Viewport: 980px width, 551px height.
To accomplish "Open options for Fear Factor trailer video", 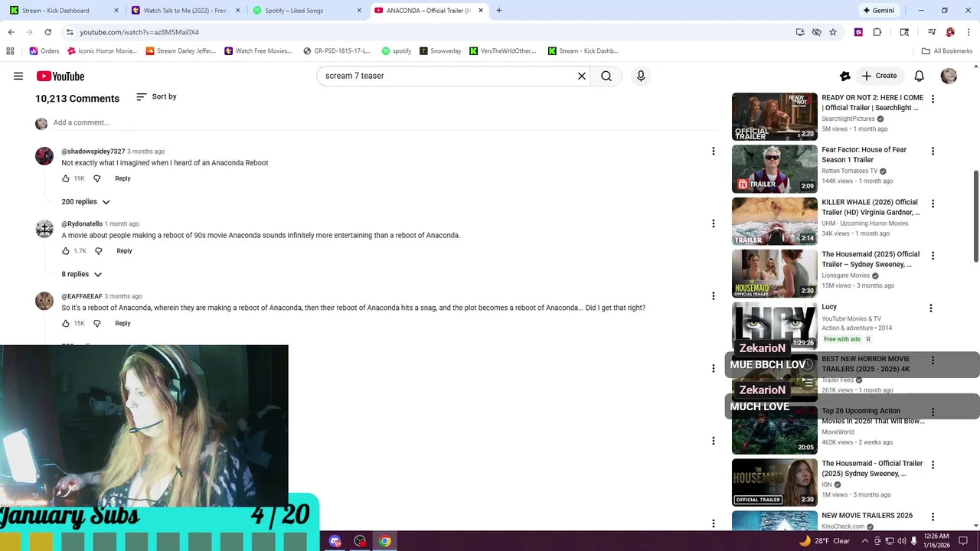I will (x=933, y=152).
